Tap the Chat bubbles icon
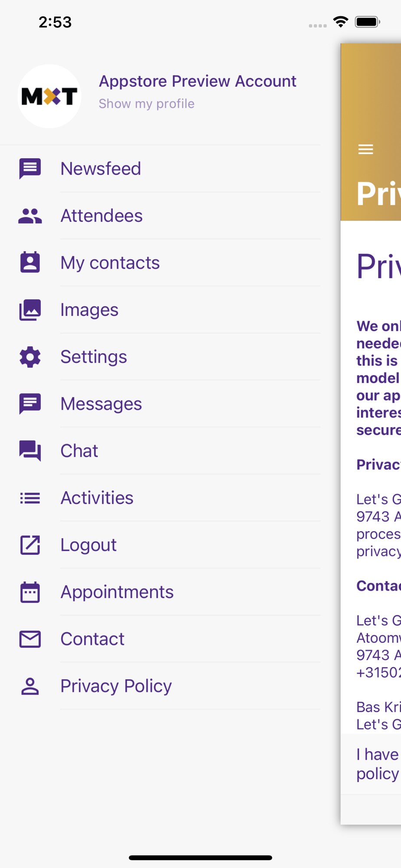 coord(30,450)
